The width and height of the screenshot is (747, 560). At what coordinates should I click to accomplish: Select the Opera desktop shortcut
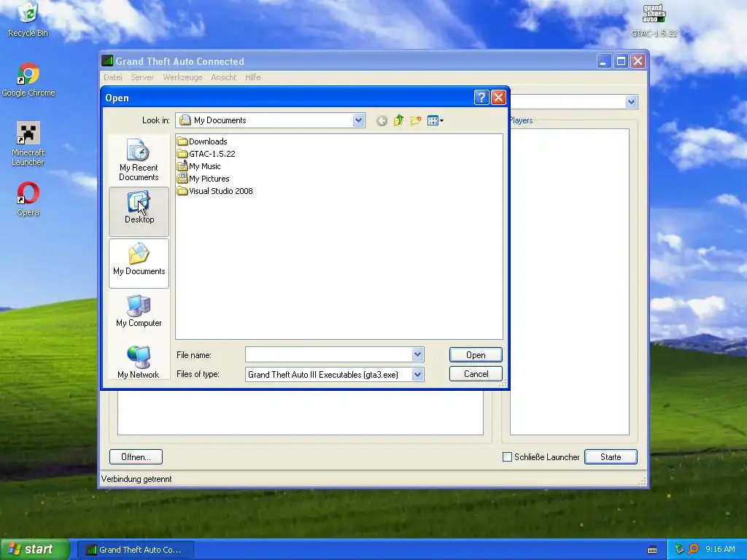(28, 199)
